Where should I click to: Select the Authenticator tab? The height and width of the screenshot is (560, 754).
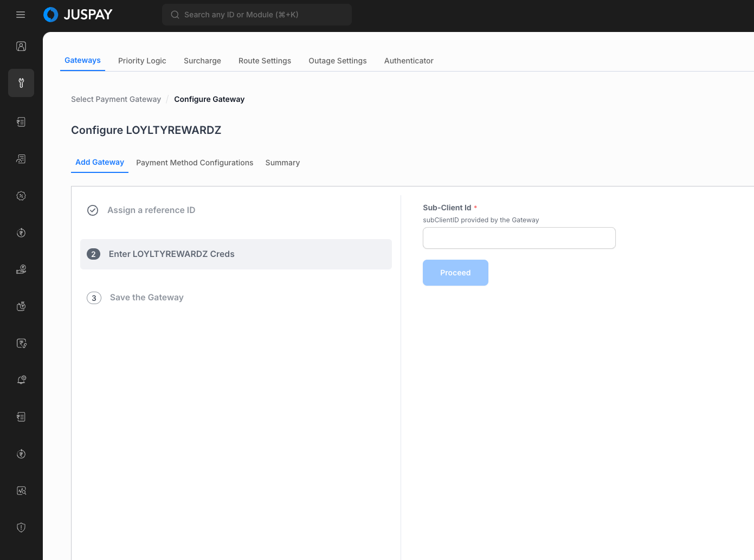[409, 61]
